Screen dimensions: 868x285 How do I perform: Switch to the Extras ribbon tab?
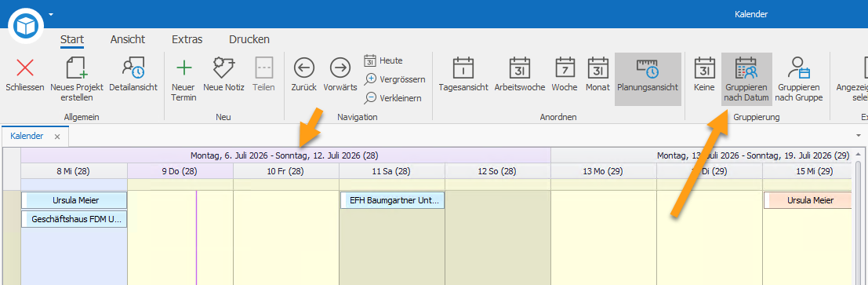coord(187,39)
